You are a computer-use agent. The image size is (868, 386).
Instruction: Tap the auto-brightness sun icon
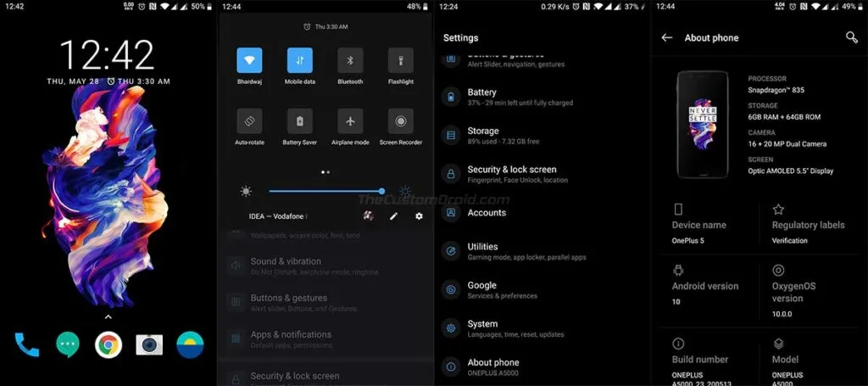point(405,192)
